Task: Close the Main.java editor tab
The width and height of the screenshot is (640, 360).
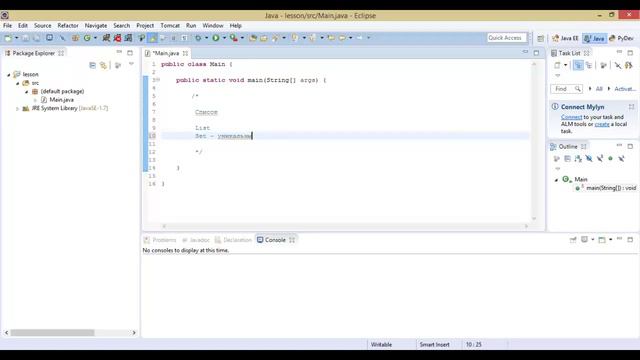Action: [x=185, y=53]
